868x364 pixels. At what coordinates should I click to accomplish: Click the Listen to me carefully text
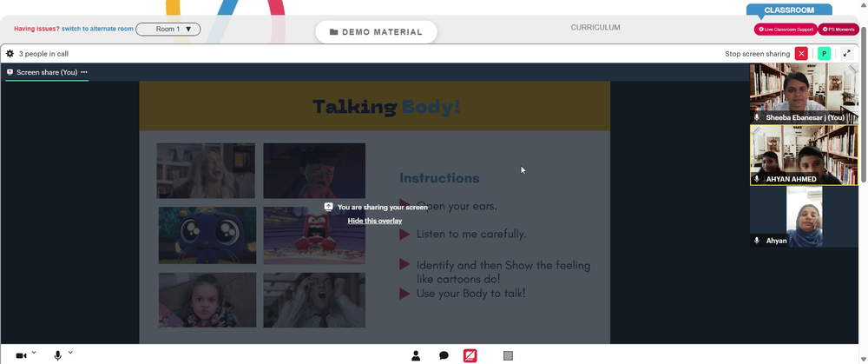[471, 234]
